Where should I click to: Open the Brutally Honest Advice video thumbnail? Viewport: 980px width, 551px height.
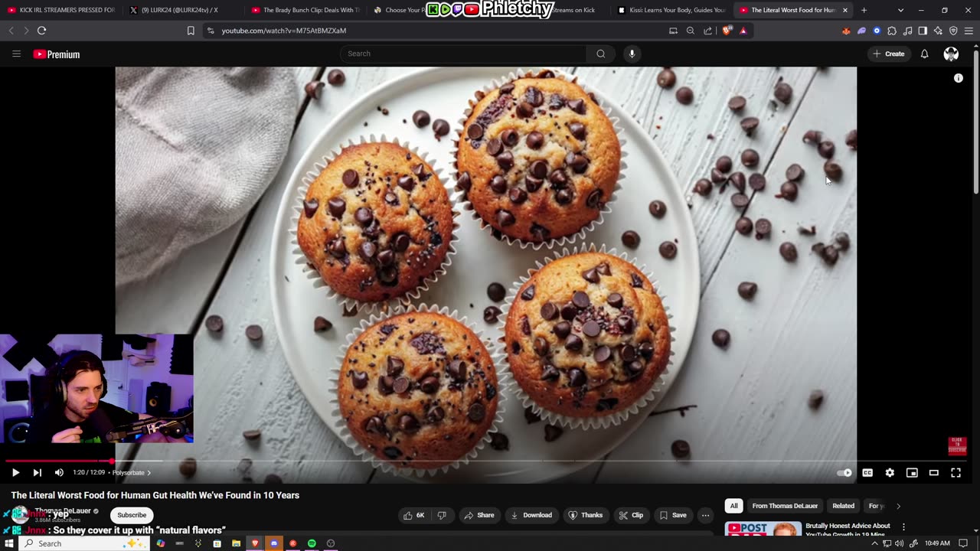click(763, 529)
